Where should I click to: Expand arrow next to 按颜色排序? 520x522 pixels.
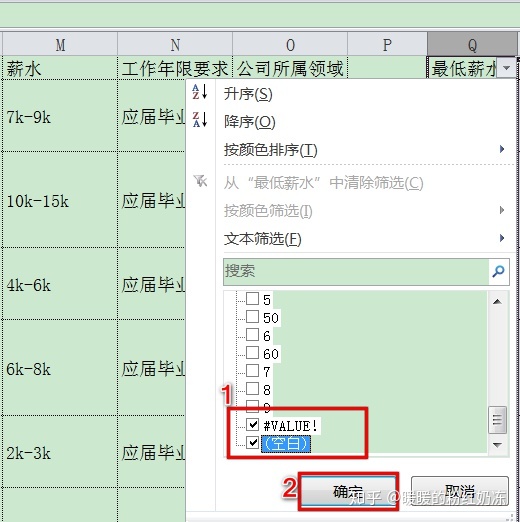point(502,149)
